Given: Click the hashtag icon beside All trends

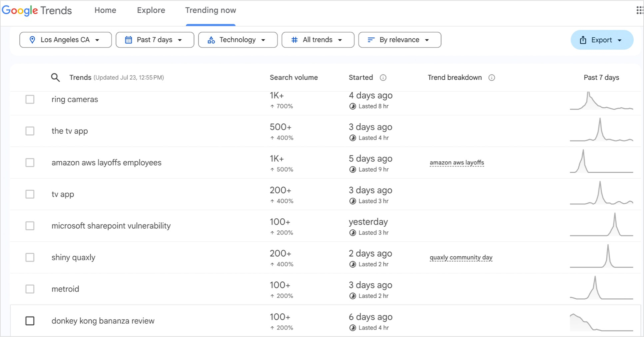Looking at the screenshot, I should [x=294, y=40].
